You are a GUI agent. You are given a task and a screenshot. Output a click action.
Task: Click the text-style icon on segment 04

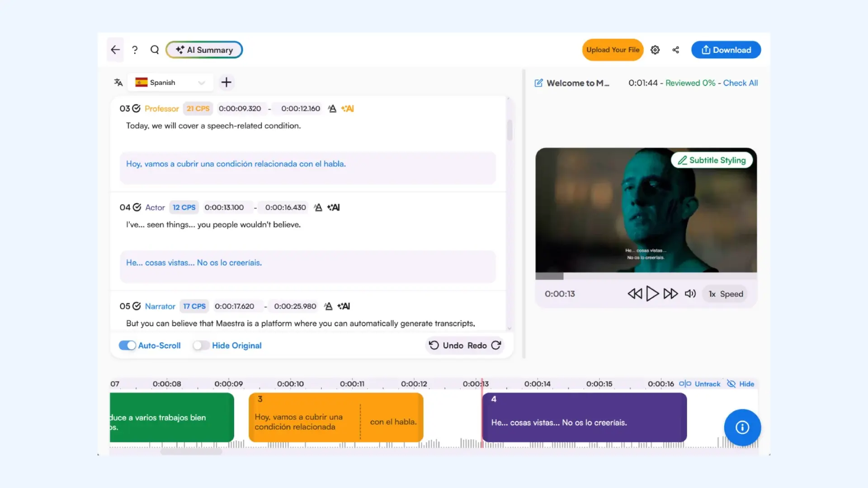tap(318, 207)
